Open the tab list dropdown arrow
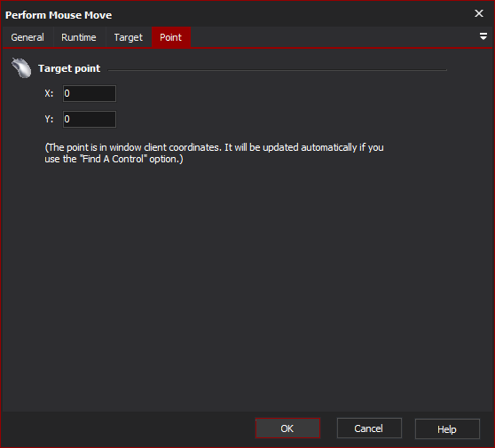Screen dimensions: 495x448 click(483, 36)
